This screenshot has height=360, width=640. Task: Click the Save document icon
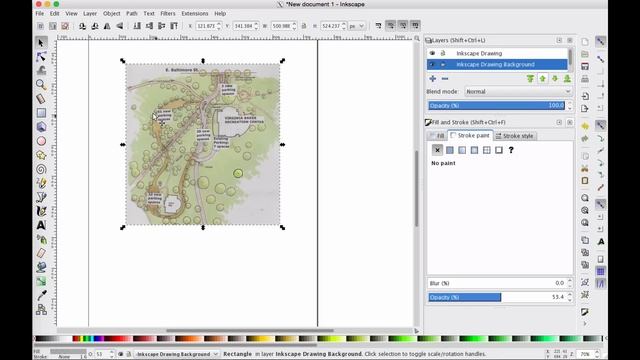[x=585, y=67]
